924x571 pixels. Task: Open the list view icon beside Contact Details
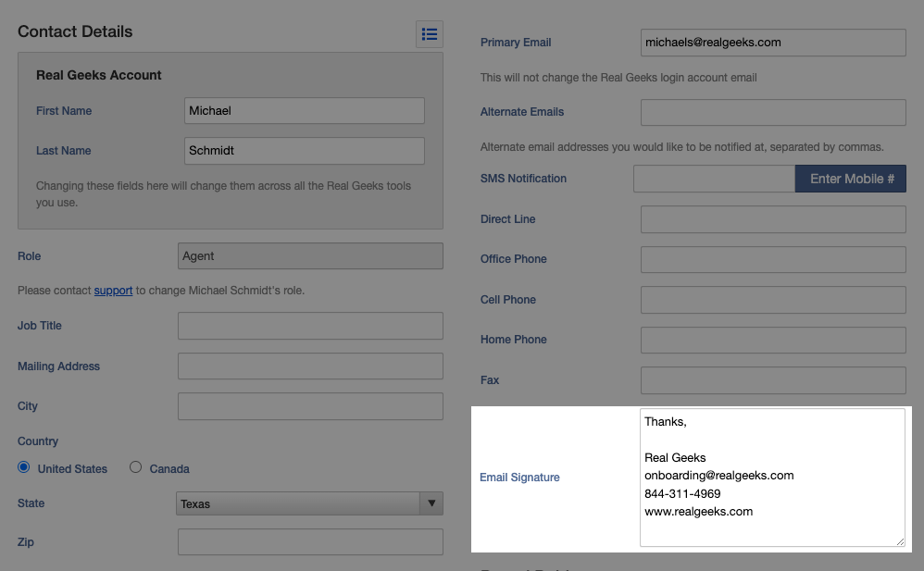[x=429, y=34]
